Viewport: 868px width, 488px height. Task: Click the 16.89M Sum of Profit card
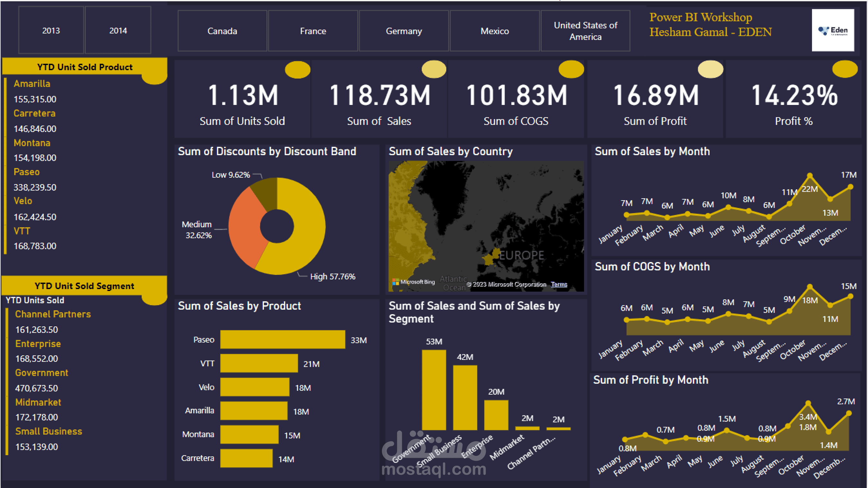656,99
